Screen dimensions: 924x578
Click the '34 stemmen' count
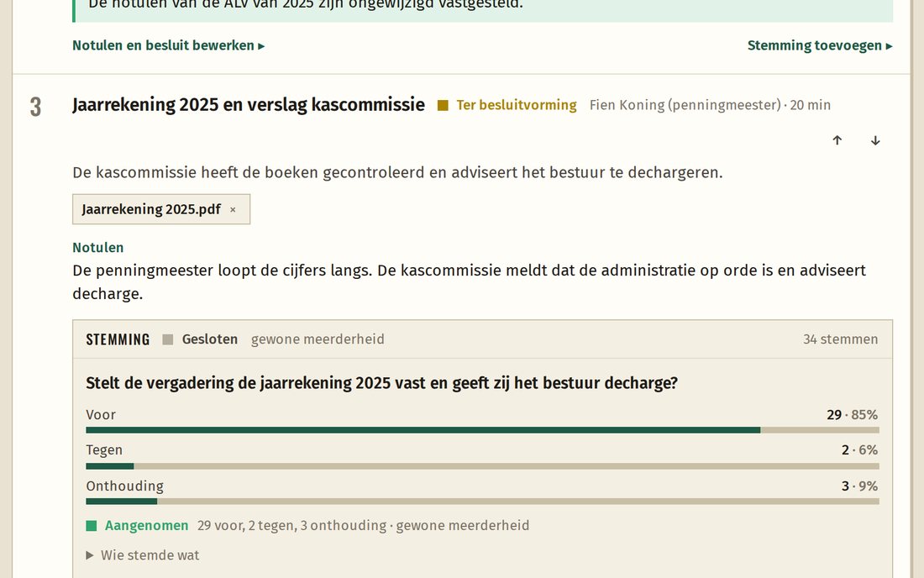[x=840, y=339]
